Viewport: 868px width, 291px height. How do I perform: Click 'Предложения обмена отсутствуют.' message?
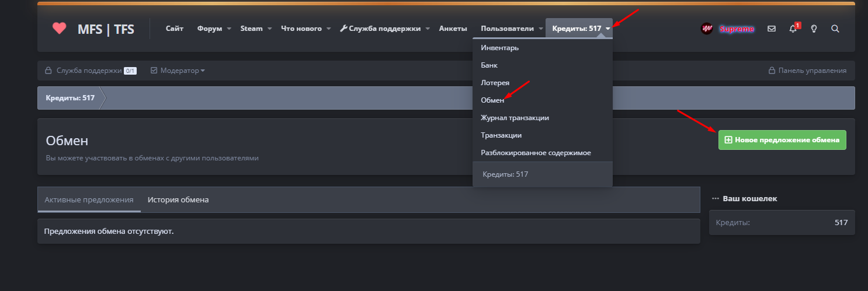pos(109,232)
